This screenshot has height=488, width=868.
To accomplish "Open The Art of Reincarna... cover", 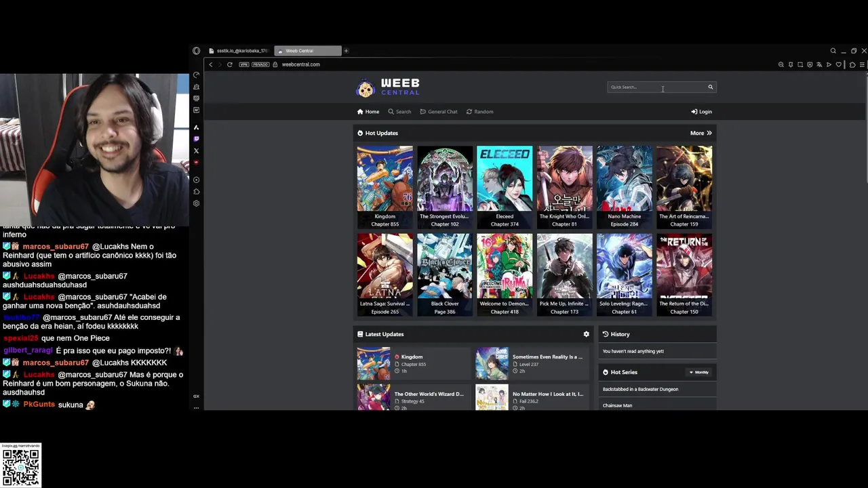I will 684,186.
